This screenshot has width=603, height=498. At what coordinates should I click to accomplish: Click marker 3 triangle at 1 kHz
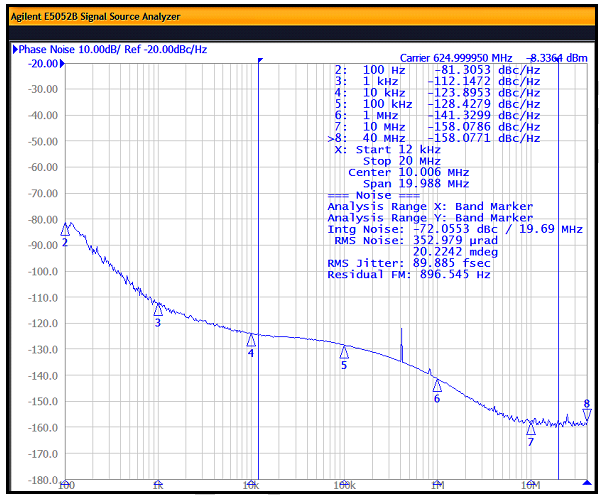158,310
